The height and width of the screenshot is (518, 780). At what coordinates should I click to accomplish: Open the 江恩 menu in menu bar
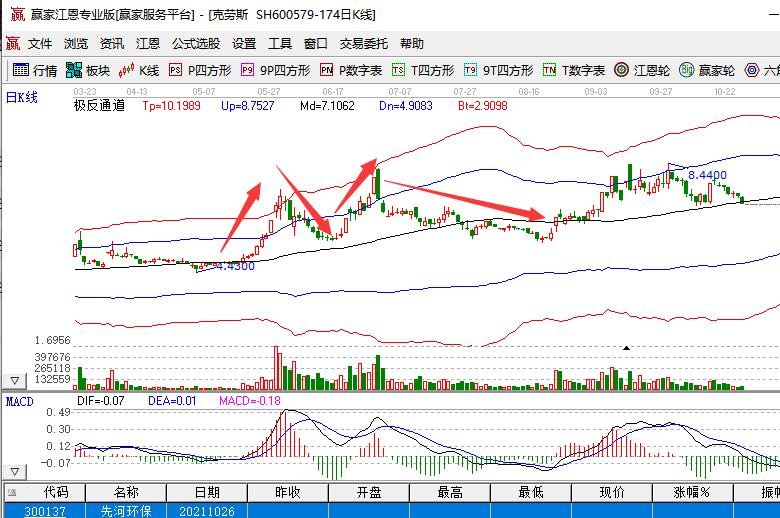tap(148, 44)
